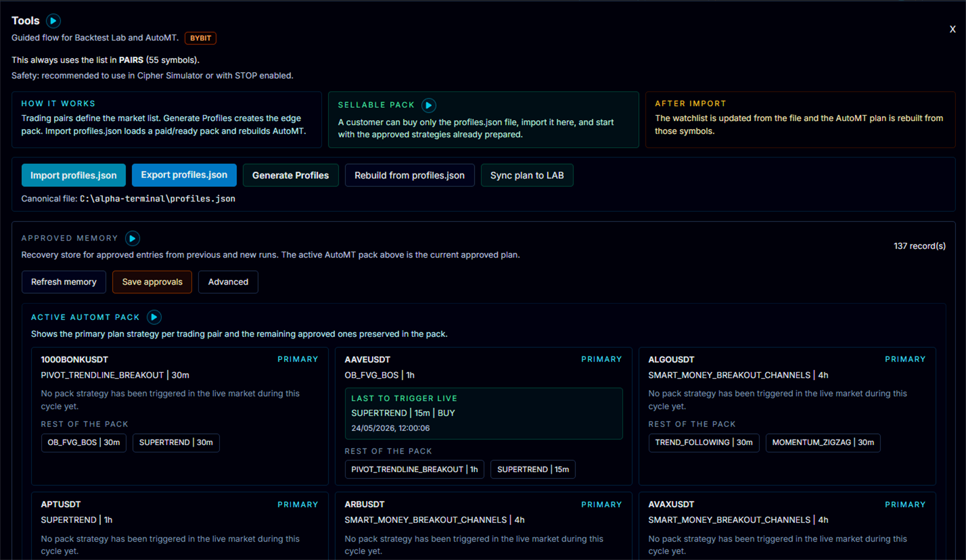Click PRIMARY label on ARBUSDT card
This screenshot has width=966, height=560.
(601, 505)
